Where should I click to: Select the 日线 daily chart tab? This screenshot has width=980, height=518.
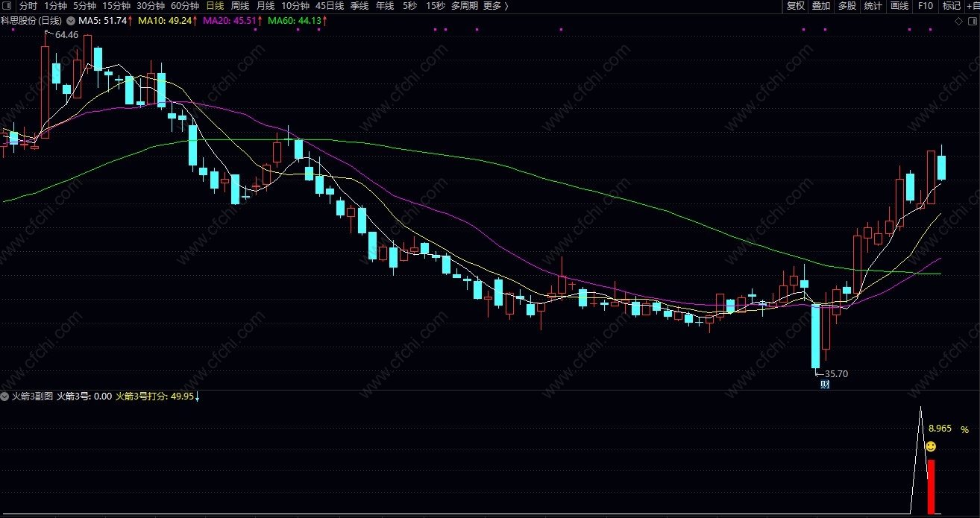(x=215, y=6)
